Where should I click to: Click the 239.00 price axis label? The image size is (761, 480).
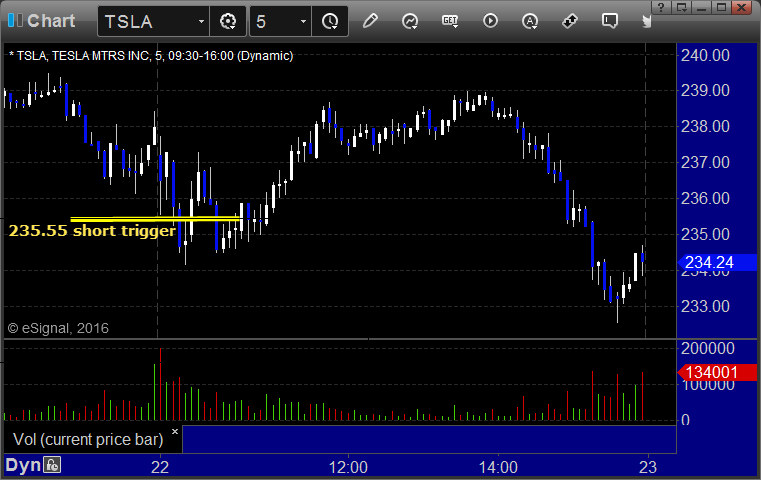(x=705, y=90)
